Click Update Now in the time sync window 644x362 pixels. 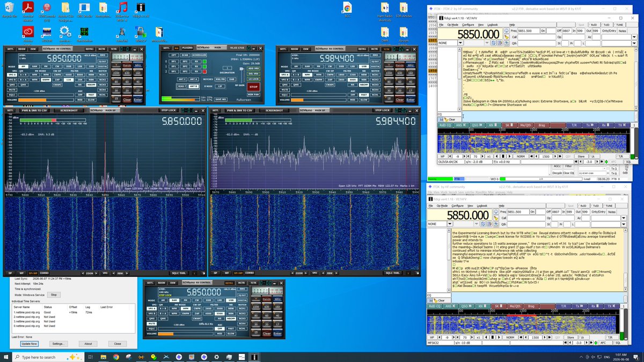click(x=29, y=343)
